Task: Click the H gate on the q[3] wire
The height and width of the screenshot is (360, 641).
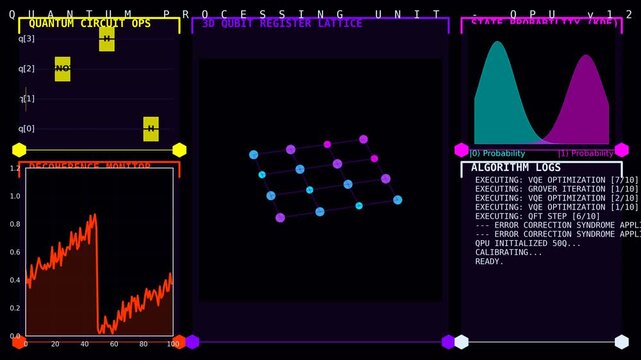Action: click(107, 39)
